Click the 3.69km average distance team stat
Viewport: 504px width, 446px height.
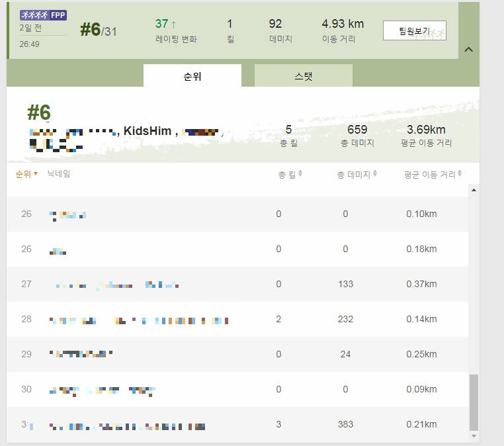[x=426, y=129]
